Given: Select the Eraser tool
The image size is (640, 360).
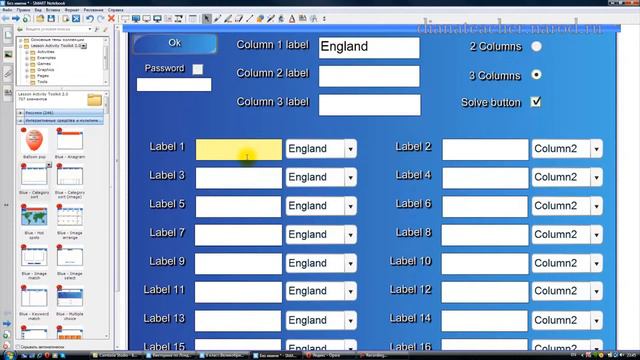Looking at the screenshot, I should coord(239,18).
